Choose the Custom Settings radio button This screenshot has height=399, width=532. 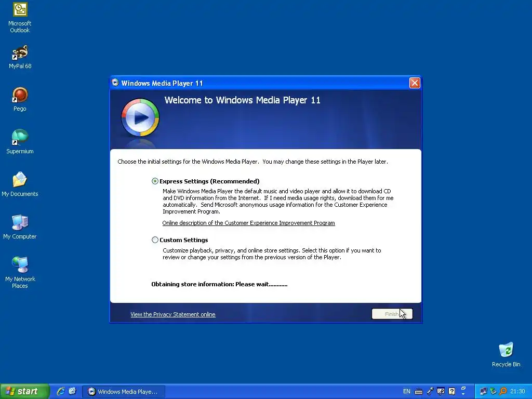click(155, 240)
